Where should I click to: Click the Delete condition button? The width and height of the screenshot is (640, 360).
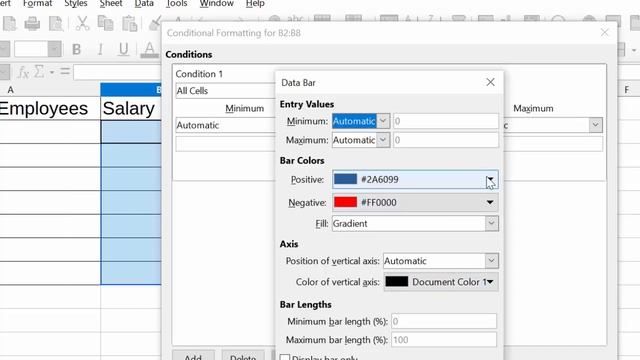(x=243, y=355)
